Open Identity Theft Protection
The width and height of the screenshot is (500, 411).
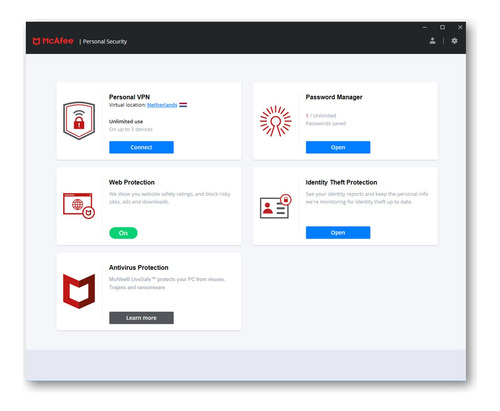(x=338, y=233)
